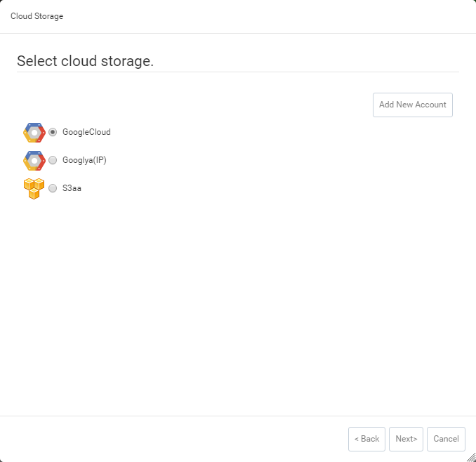This screenshot has width=476, height=462.
Task: Click the blank space left of Add New Account
Action: [211, 105]
